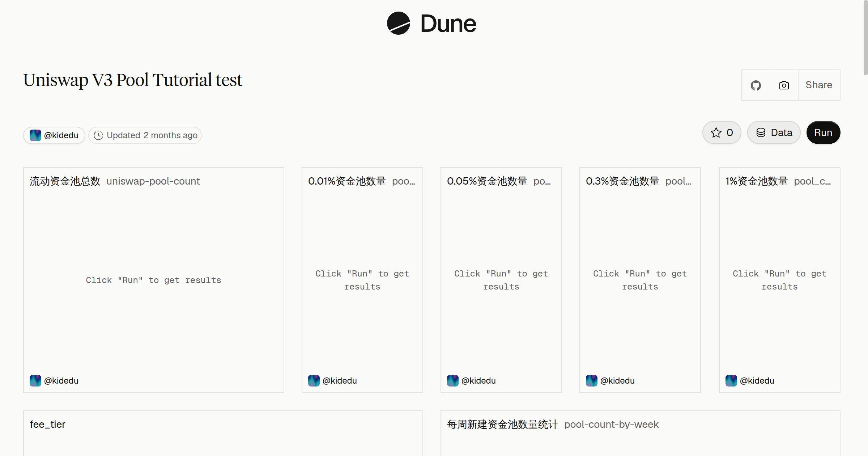Click the avatar icon in the 0.05% card footer
This screenshot has width=868, height=456.
click(x=453, y=381)
